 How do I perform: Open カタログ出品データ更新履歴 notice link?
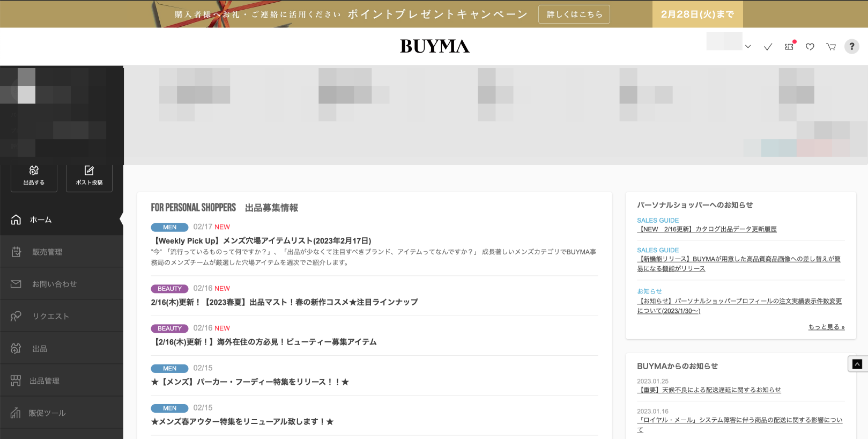click(707, 229)
